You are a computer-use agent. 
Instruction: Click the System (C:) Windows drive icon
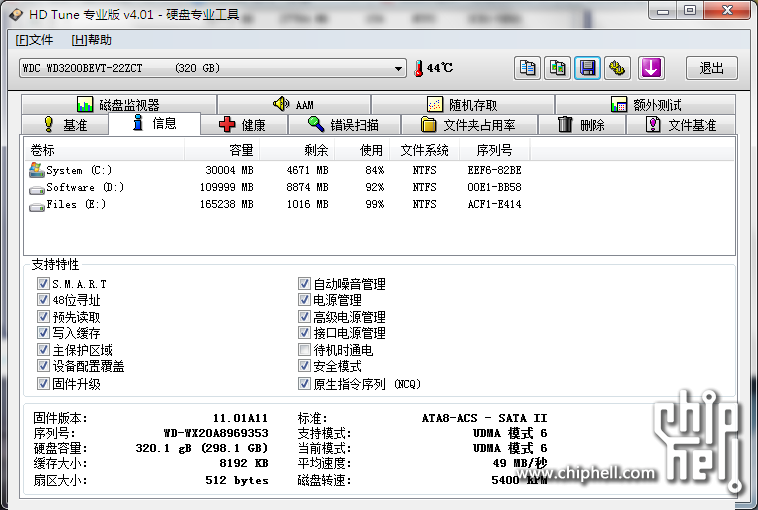pos(36,170)
